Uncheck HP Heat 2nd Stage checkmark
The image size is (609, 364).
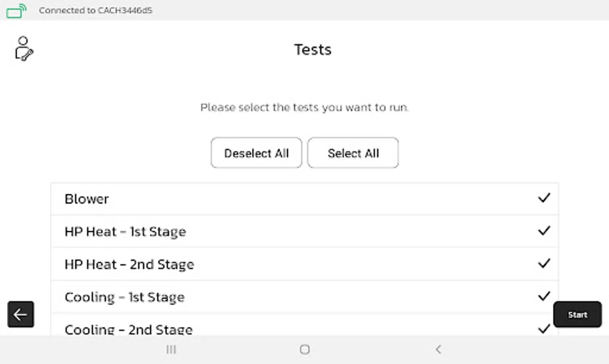[x=544, y=264]
